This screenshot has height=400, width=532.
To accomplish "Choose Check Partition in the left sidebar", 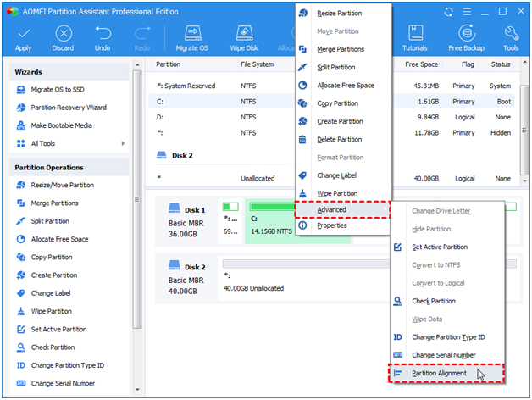I will (46, 347).
